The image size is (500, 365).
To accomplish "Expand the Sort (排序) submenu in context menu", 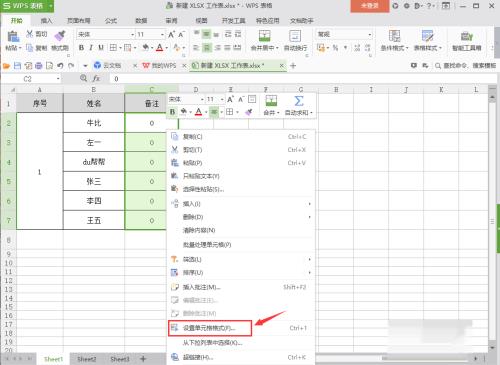I will tap(241, 273).
